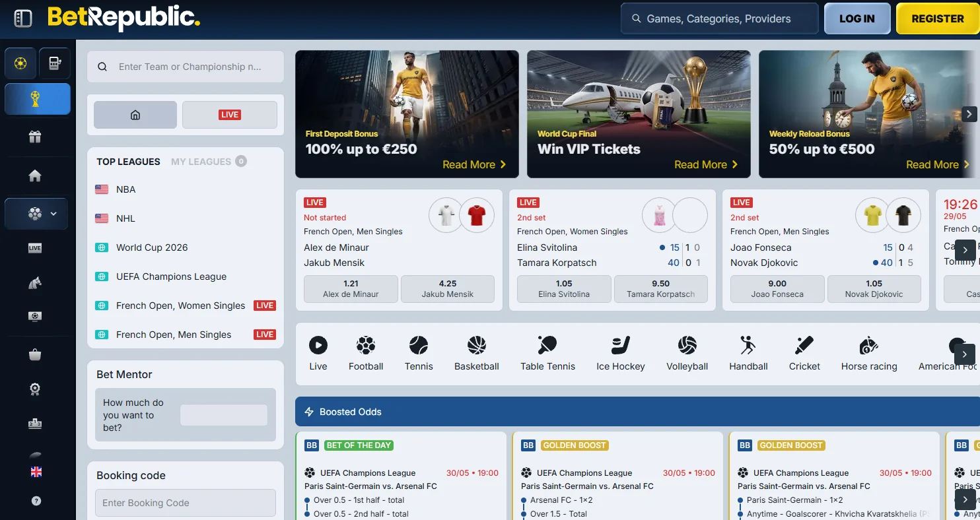Select the Live play icon category
Image resolution: width=980 pixels, height=520 pixels.
pyautogui.click(x=318, y=352)
